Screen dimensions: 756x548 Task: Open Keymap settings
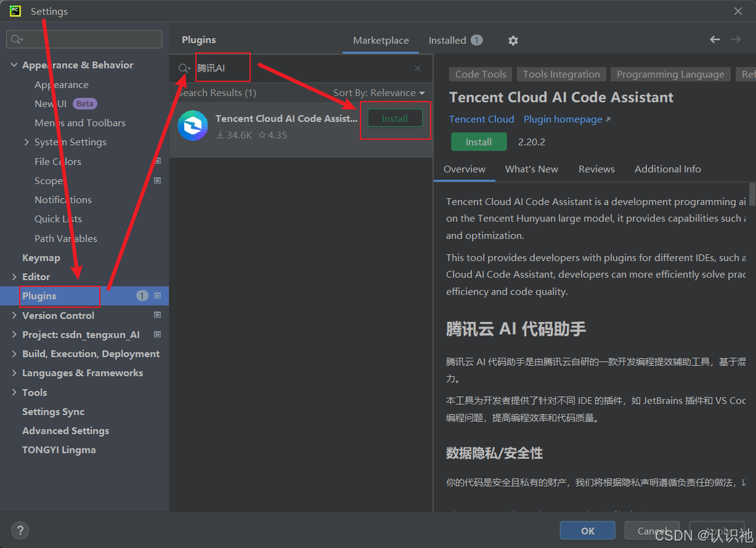41,258
